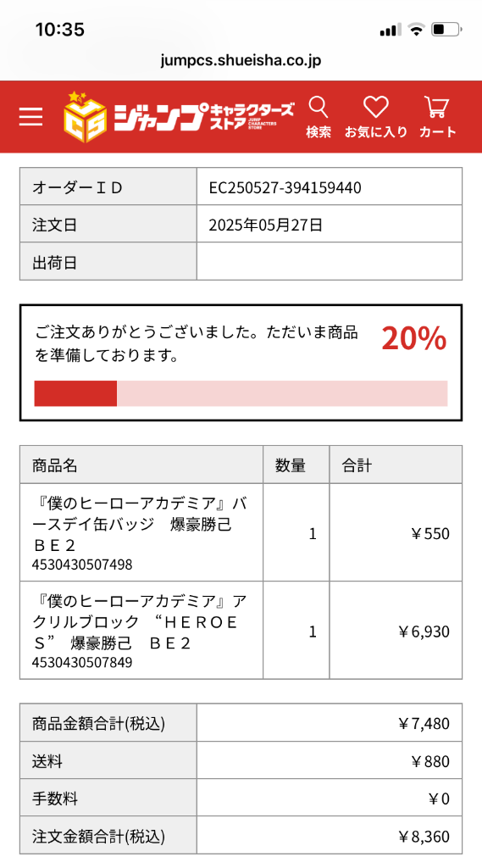Open the アクリルブロック HEROES 爆豪勝己 product name
482x868 pixels.
140,621
